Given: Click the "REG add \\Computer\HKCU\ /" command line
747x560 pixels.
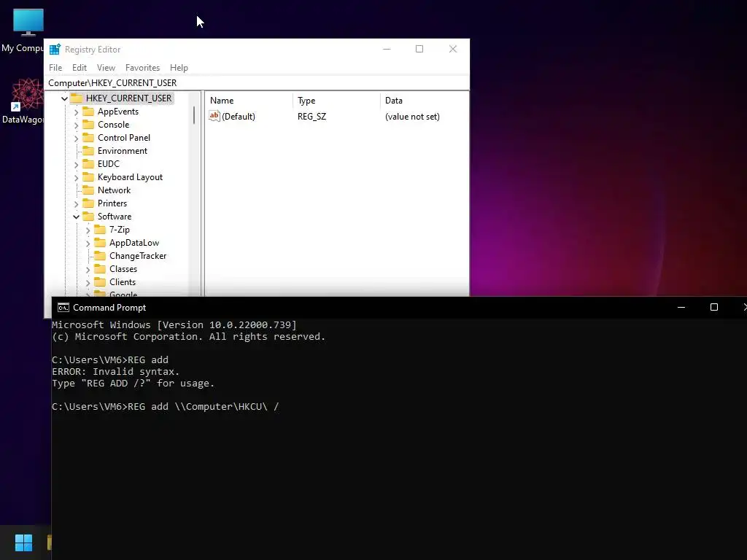Looking at the screenshot, I should (x=204, y=407).
